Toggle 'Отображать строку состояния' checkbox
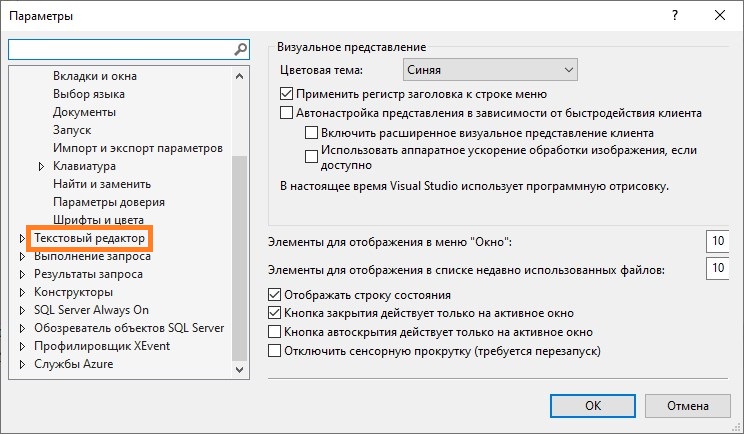This screenshot has width=744, height=434. (276, 295)
